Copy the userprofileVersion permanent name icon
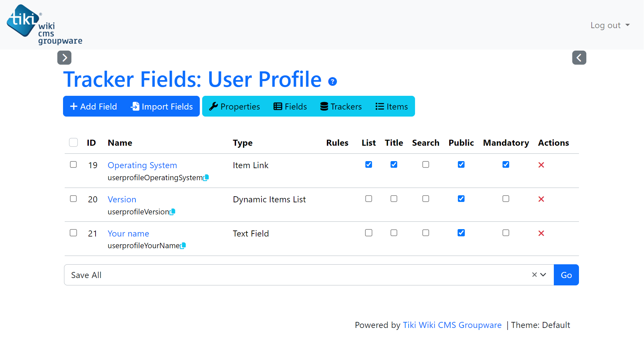The image size is (644, 340). click(x=173, y=212)
